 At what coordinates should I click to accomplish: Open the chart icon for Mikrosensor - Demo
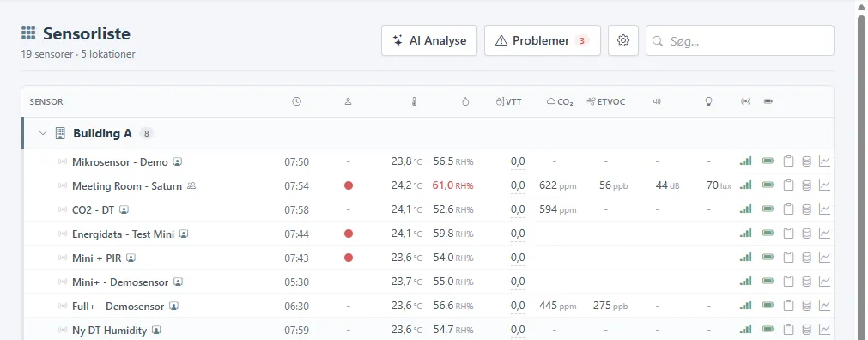click(825, 161)
